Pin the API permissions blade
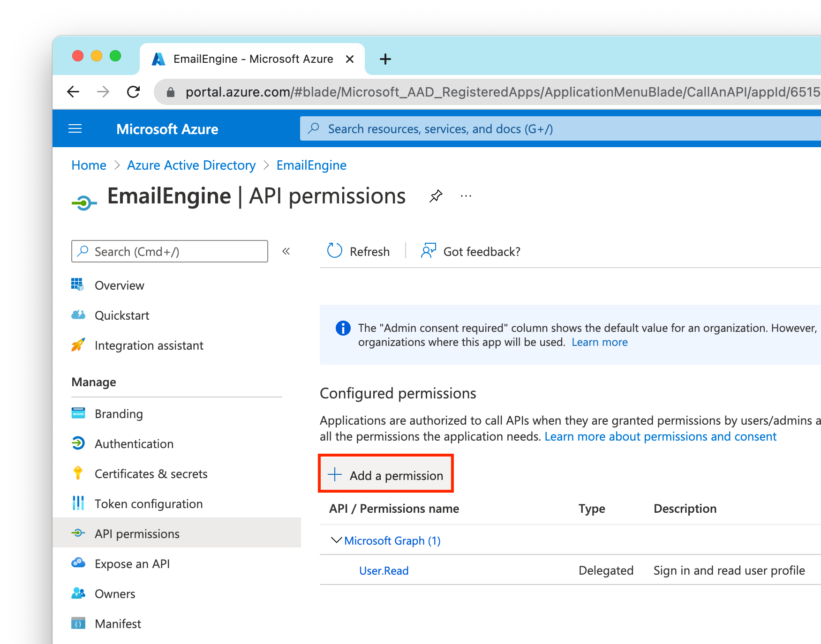The width and height of the screenshot is (821, 644). coord(436,196)
